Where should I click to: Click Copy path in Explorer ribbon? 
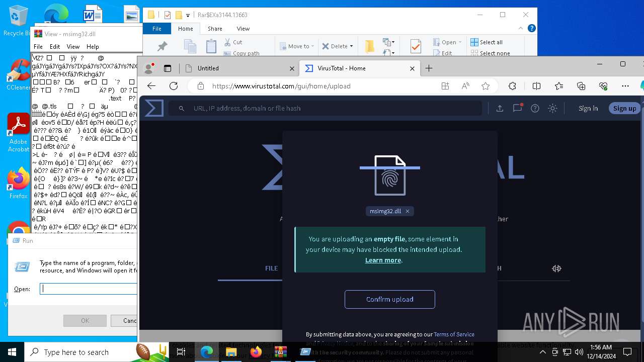242,53
